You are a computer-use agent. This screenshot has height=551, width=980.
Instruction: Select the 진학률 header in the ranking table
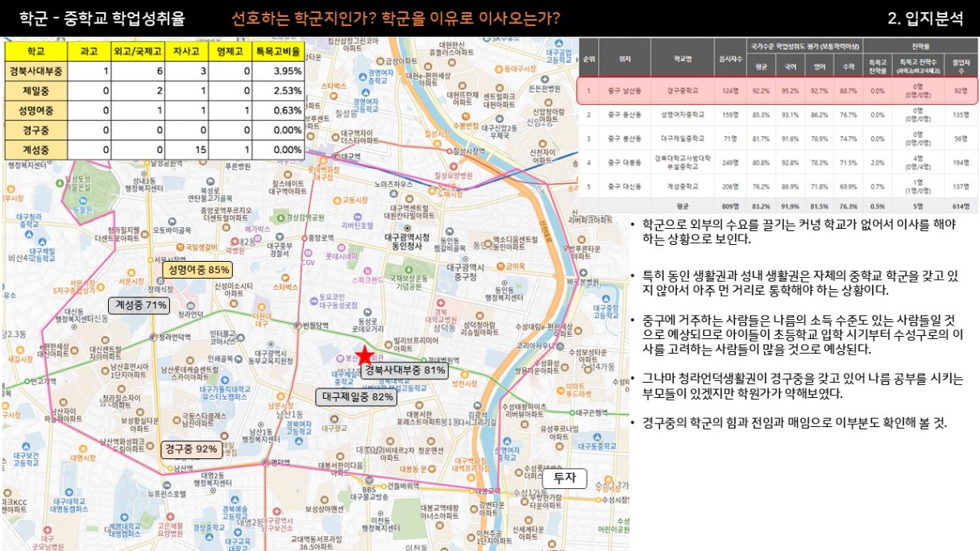pos(920,46)
